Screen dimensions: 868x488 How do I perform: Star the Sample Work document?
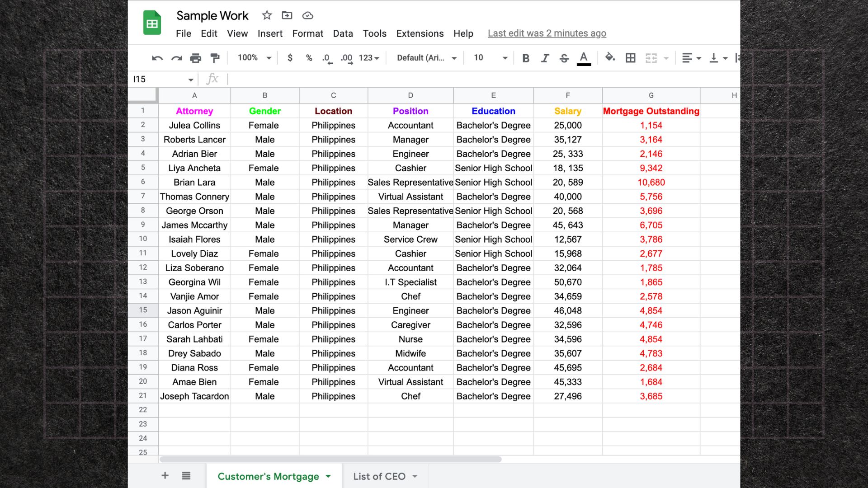pyautogui.click(x=267, y=15)
